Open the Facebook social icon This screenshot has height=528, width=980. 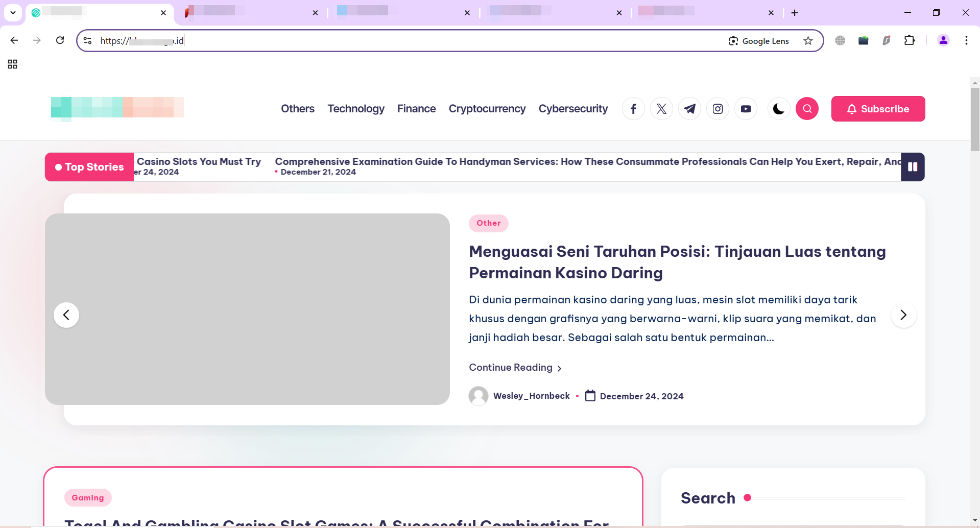coord(633,109)
